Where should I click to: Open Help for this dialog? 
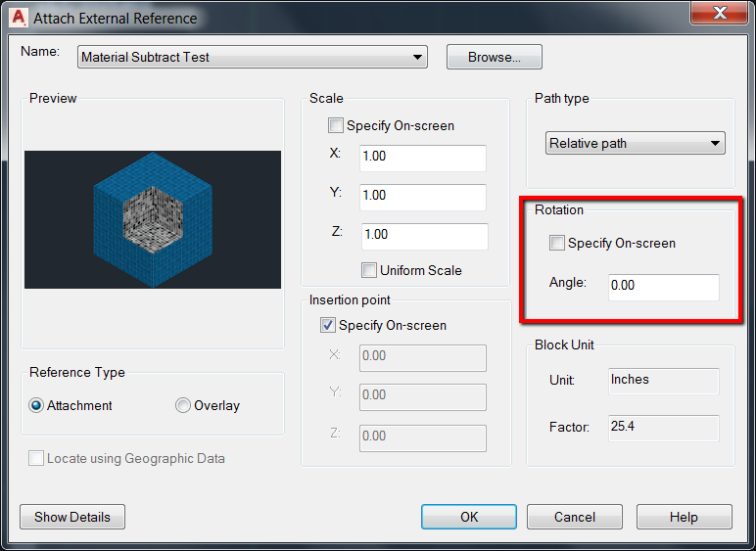tap(684, 517)
